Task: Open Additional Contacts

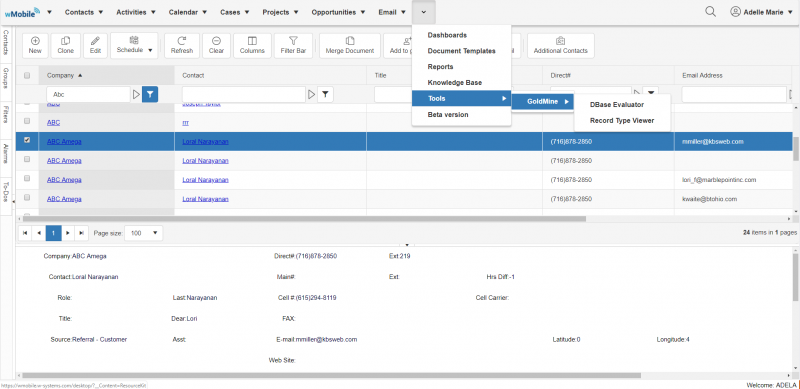Action: coord(560,45)
